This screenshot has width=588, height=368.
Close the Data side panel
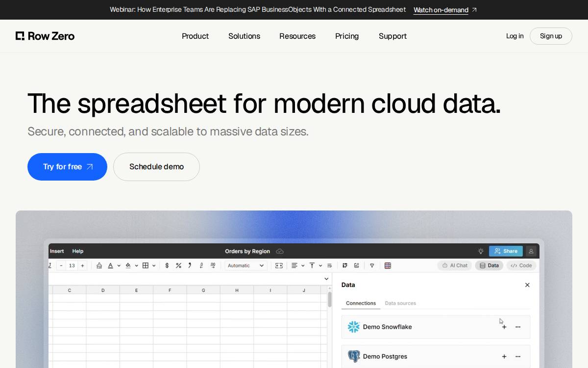527,285
